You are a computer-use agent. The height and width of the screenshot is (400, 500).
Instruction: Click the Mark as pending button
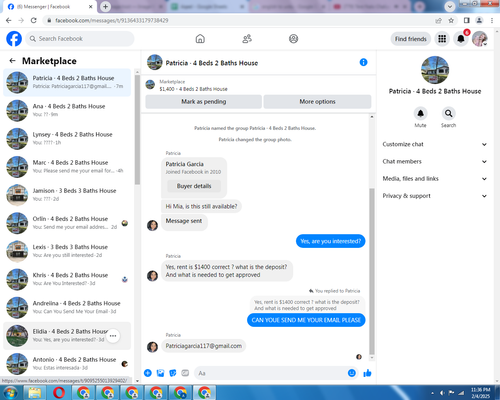[x=203, y=102]
